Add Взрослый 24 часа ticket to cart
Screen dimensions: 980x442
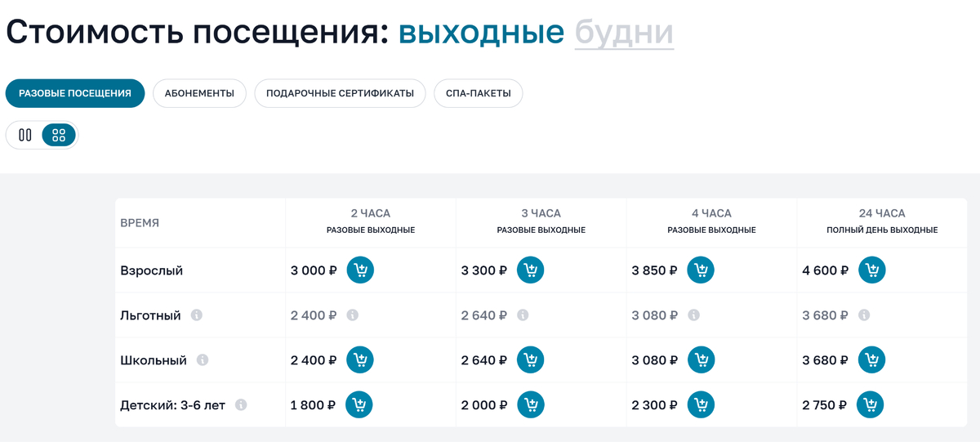point(871,270)
